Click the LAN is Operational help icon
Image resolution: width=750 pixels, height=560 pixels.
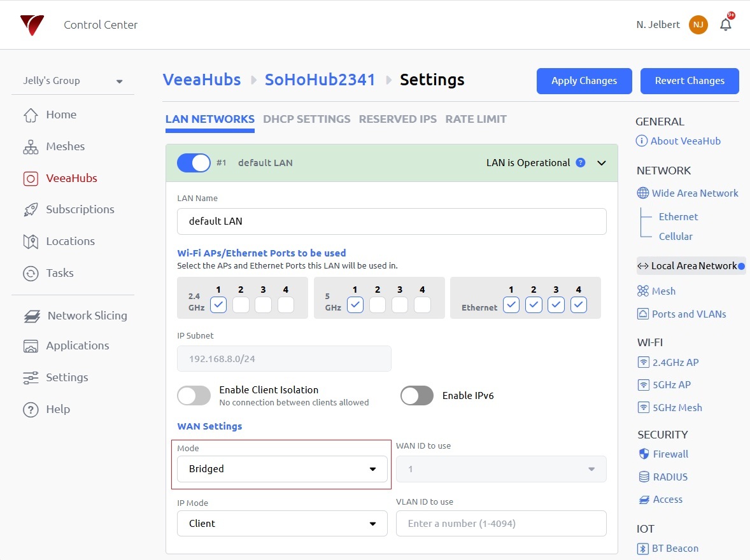coord(580,163)
